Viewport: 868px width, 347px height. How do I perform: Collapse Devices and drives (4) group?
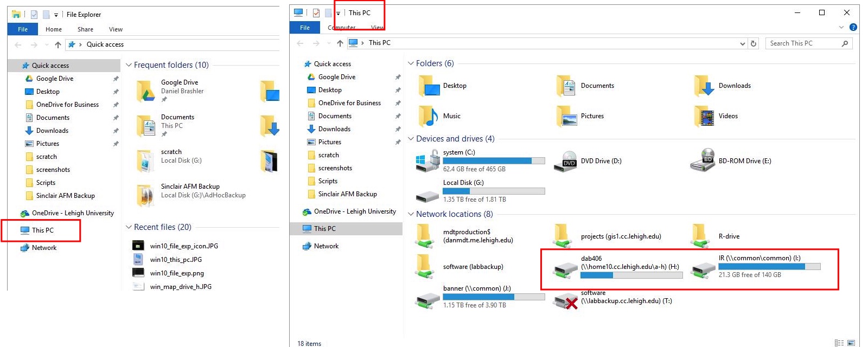point(411,139)
